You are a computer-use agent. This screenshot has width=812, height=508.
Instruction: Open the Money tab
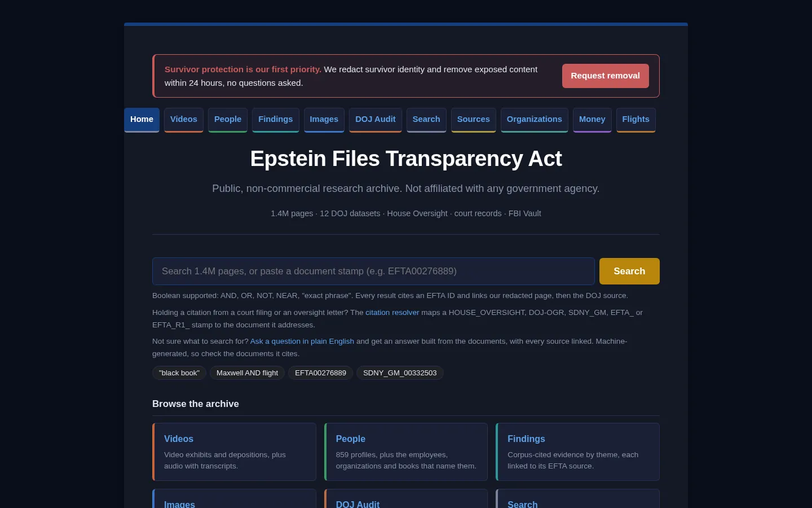[592, 120]
